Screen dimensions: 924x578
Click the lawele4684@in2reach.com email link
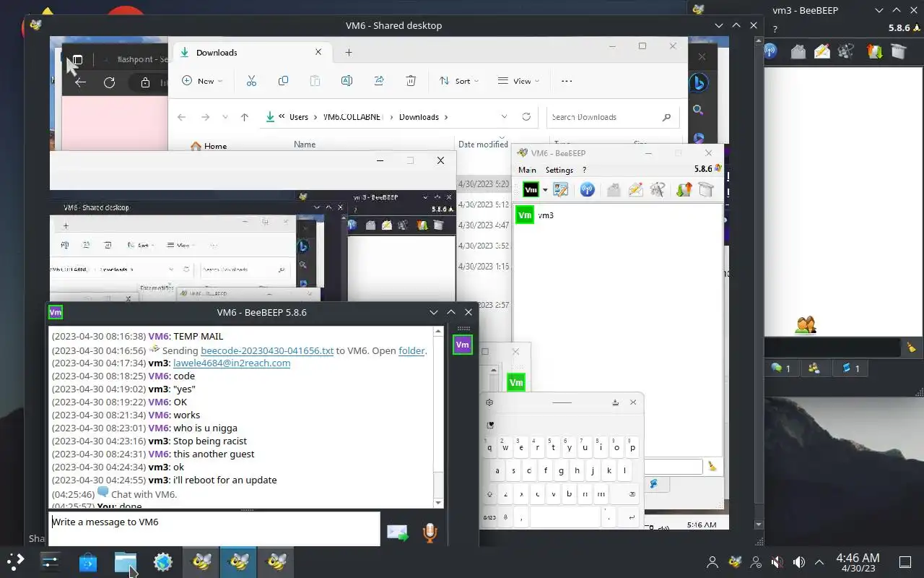232,363
